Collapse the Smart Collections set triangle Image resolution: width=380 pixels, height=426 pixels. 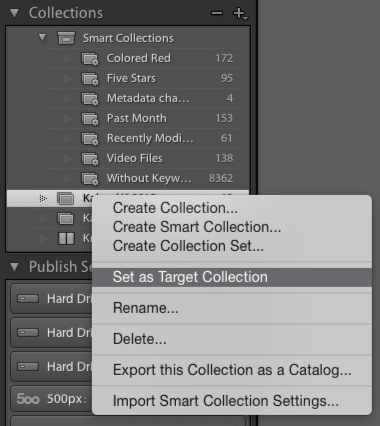(x=42, y=37)
